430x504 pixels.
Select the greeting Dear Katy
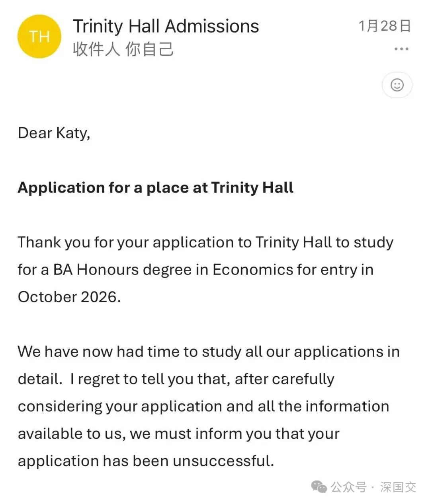(54, 133)
